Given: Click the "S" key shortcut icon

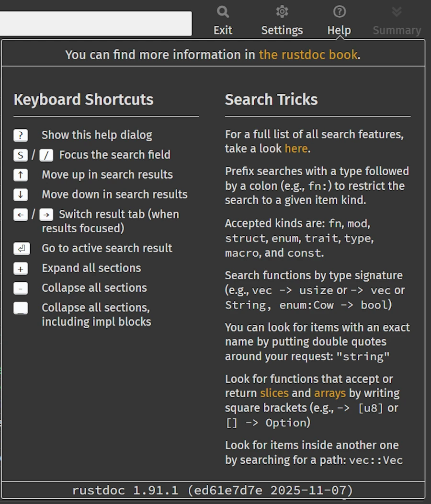Looking at the screenshot, I should [x=21, y=155].
